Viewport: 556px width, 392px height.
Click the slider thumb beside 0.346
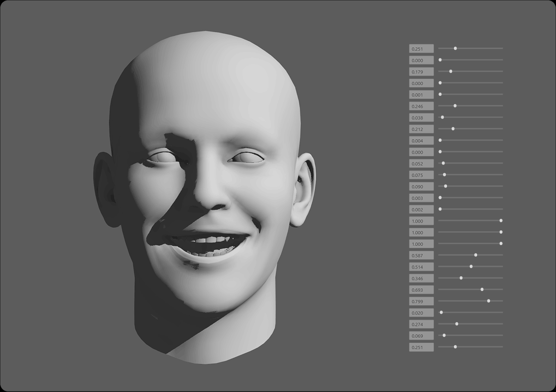(461, 278)
